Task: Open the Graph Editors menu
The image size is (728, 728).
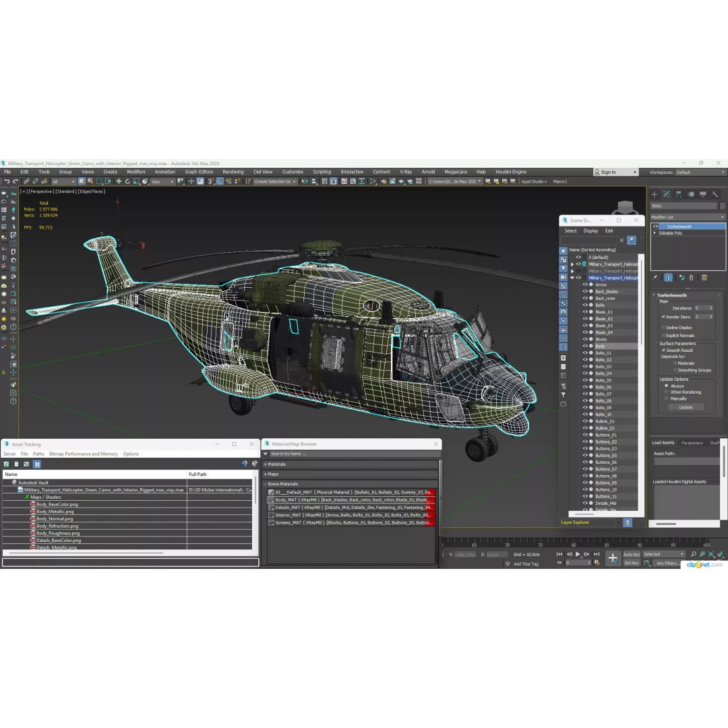Action: [199, 172]
